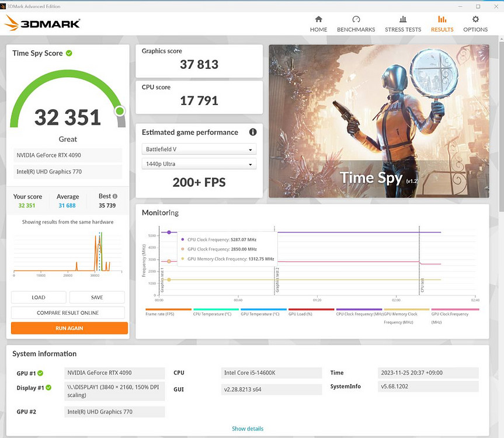This screenshot has width=504, height=438.
Task: Open the Battlefield V game dropdown
Action: [x=199, y=149]
